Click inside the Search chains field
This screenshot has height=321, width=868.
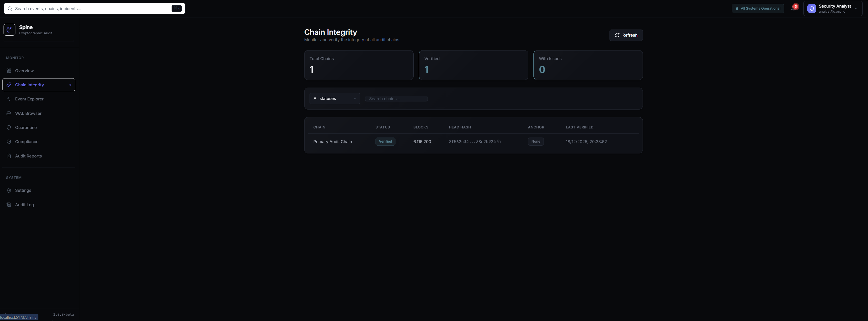tap(396, 99)
